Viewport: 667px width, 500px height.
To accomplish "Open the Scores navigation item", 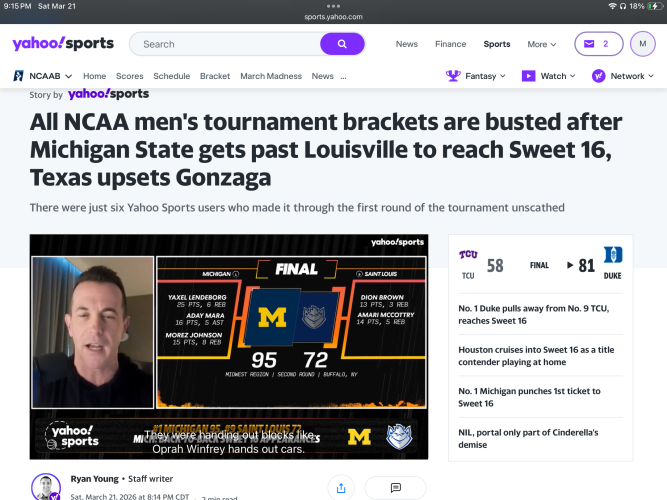I will (129, 76).
